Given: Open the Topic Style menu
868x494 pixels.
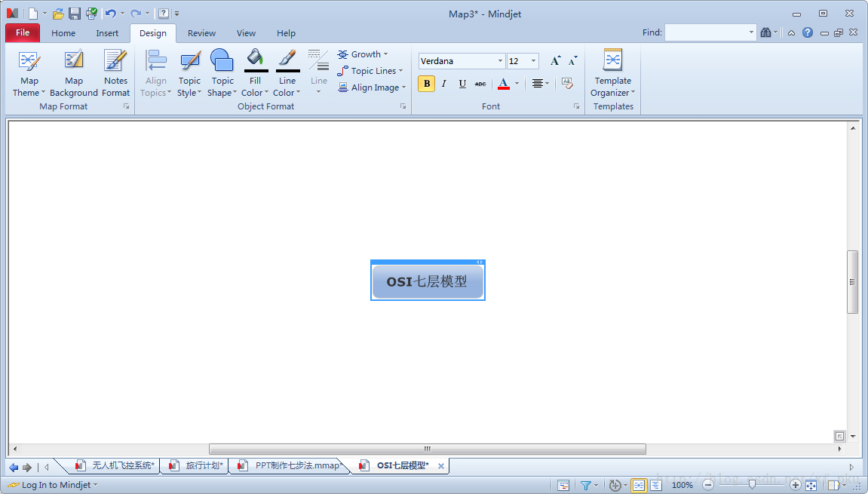Looking at the screenshot, I should (189, 73).
